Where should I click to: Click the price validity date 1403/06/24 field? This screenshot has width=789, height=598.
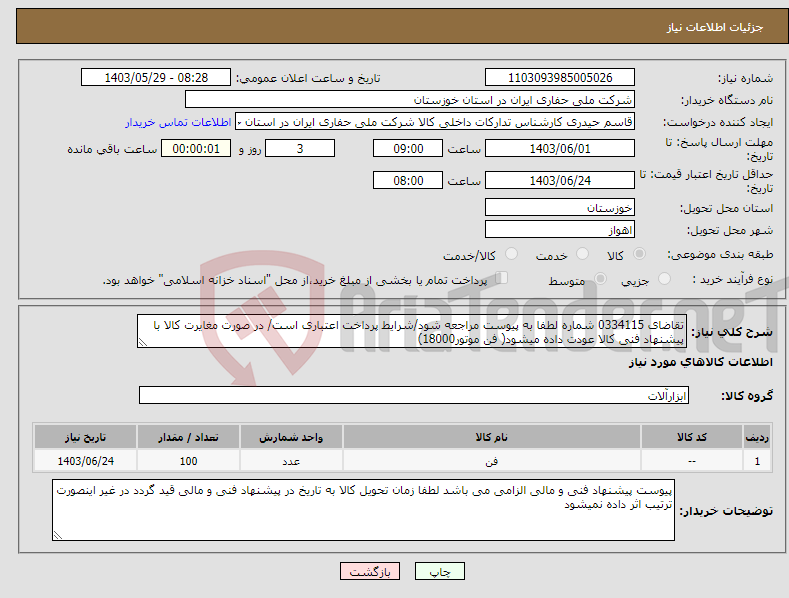[560, 180]
